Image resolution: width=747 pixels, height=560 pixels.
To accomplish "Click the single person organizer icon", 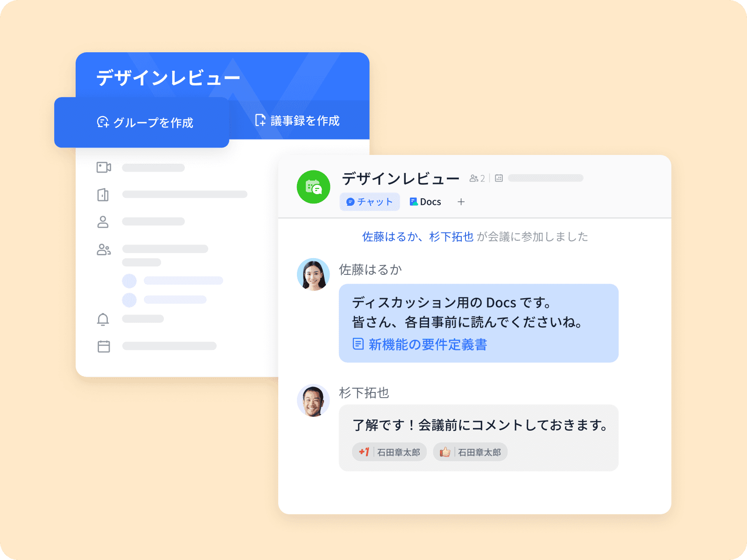I will [103, 222].
